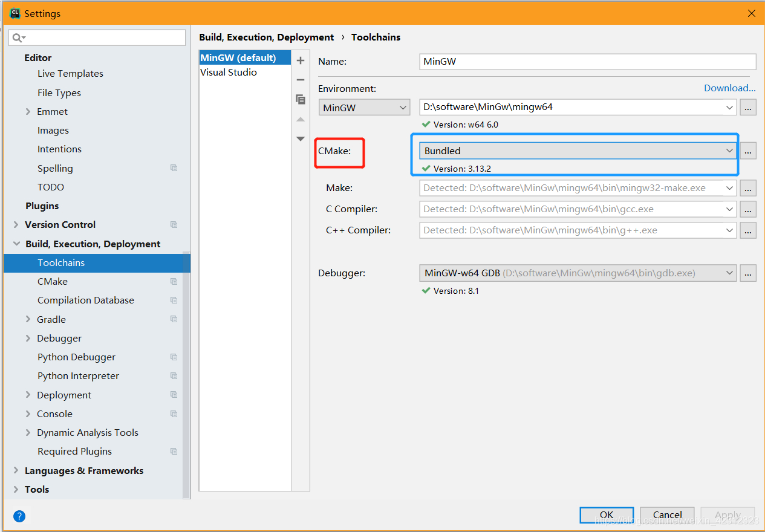Select Visual Studio toolchain
The width and height of the screenshot is (765, 532).
coord(245,72)
